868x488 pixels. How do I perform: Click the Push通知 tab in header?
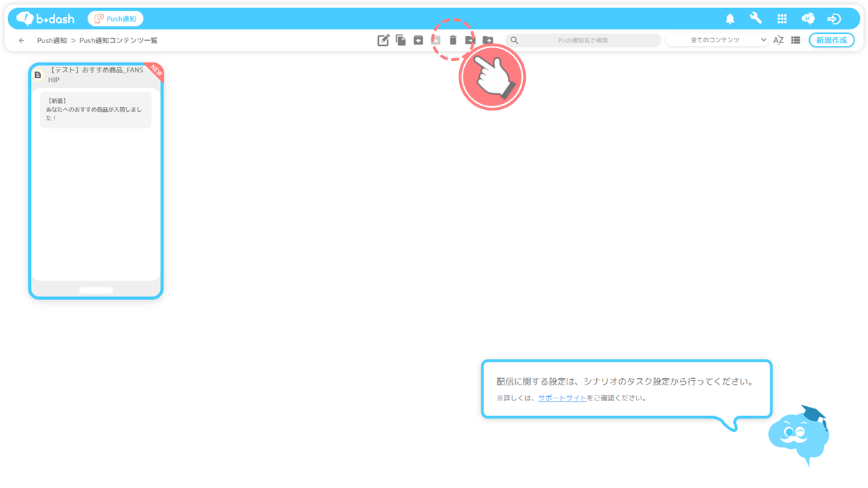[x=115, y=19]
